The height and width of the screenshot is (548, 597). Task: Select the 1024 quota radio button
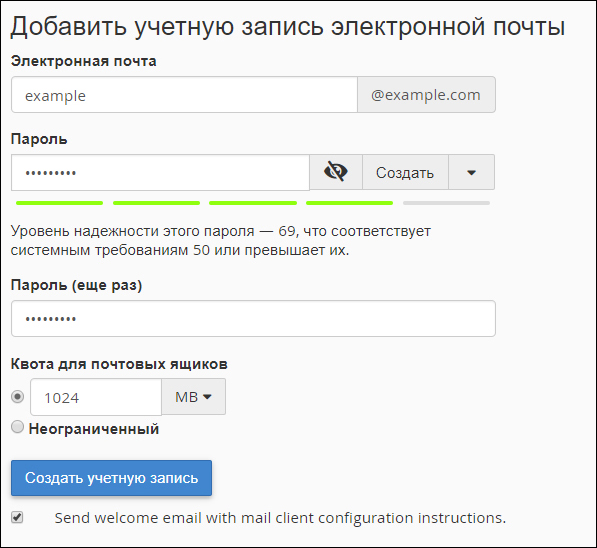[x=17, y=396]
